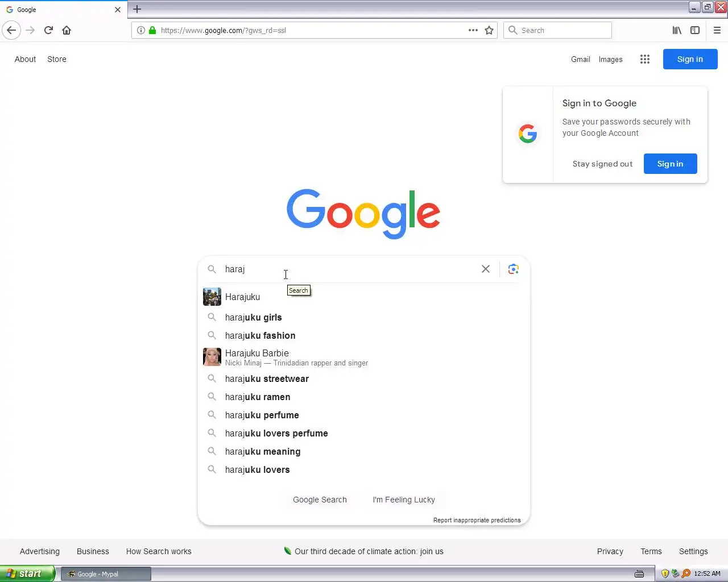Open How Search works link
Image resolution: width=728 pixels, height=582 pixels.
(159, 551)
